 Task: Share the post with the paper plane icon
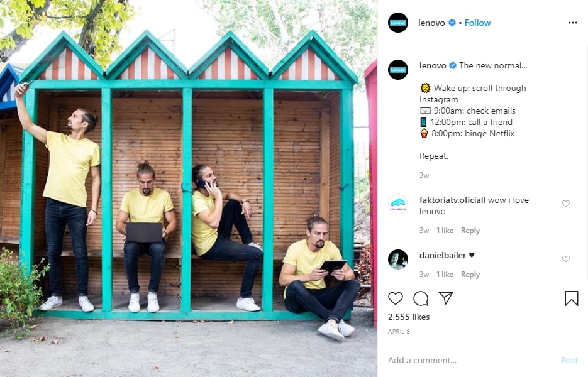click(446, 298)
